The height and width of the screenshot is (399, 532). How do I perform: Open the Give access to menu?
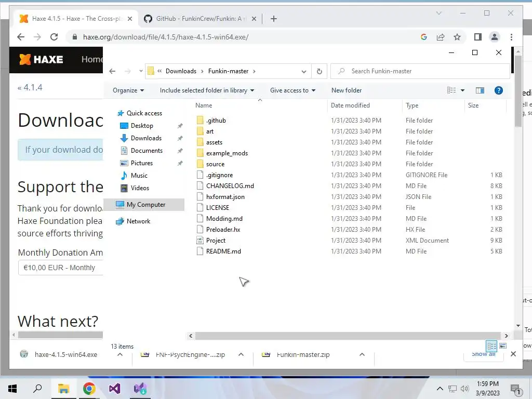(293, 90)
